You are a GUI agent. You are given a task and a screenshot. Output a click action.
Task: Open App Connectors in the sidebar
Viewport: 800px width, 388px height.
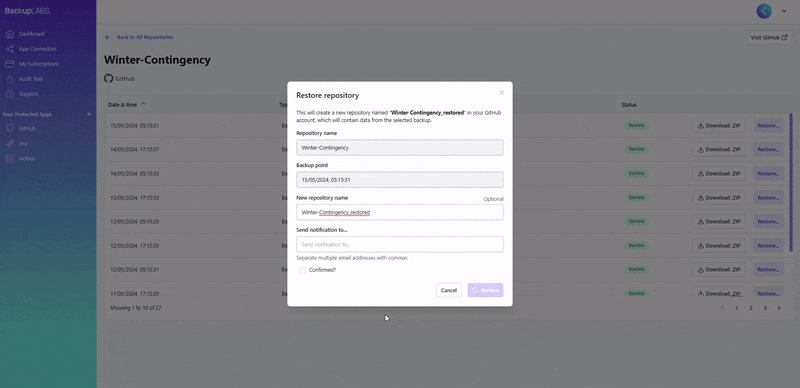click(x=37, y=49)
